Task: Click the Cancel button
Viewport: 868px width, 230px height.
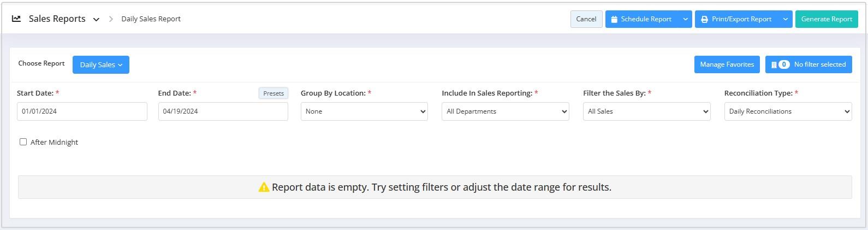Action: point(586,19)
